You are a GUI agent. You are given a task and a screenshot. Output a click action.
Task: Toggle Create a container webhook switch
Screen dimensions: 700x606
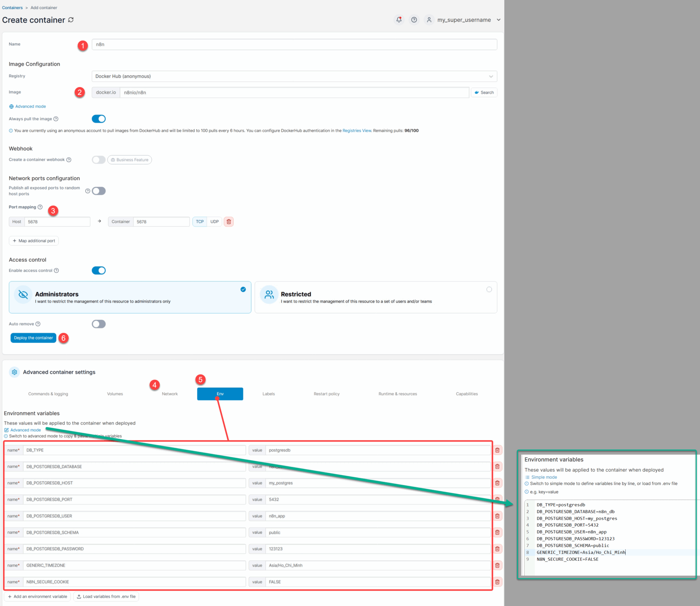[x=99, y=160]
